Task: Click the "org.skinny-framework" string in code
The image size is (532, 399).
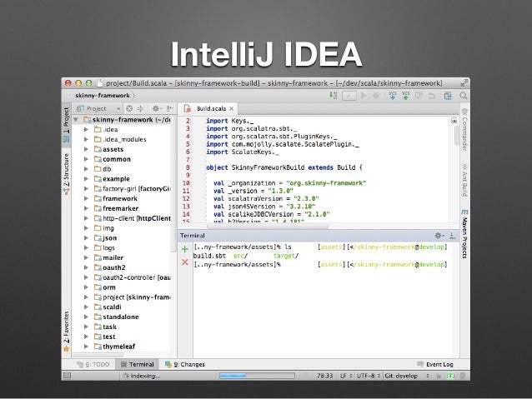Action: tap(326, 183)
